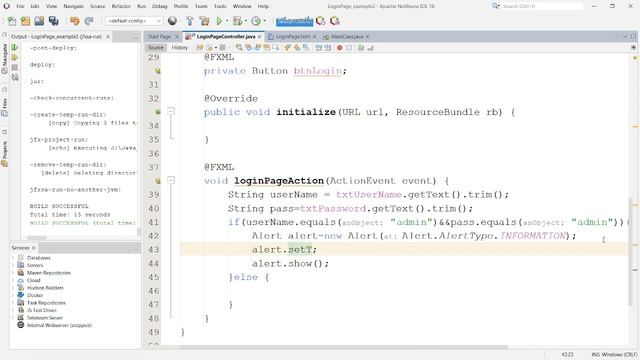Viewport: 640px width, 360px height.
Task: Select Maven Repositories in Services
Action: coord(49,273)
